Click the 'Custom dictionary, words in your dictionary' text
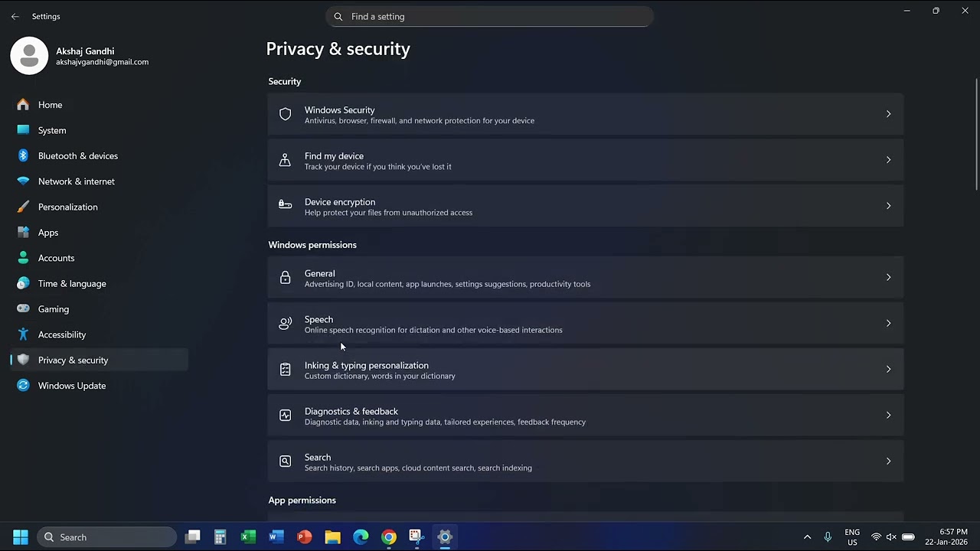This screenshot has width=980, height=551. tap(380, 377)
